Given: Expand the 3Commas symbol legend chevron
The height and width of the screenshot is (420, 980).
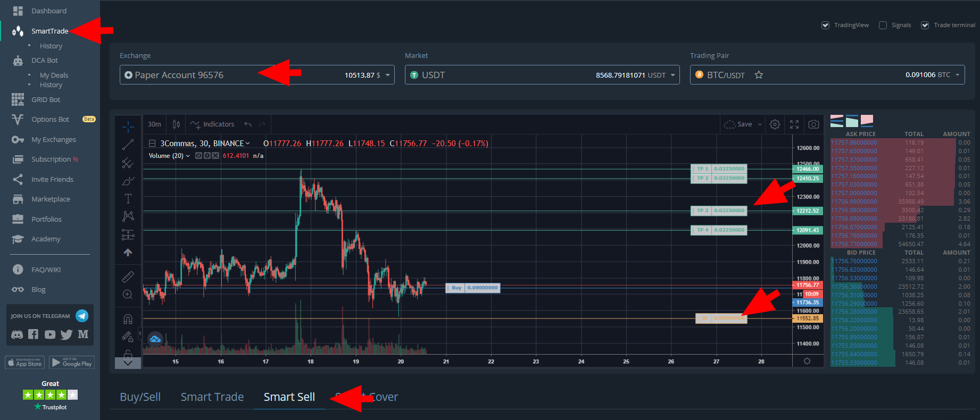Looking at the screenshot, I should coord(248,144).
